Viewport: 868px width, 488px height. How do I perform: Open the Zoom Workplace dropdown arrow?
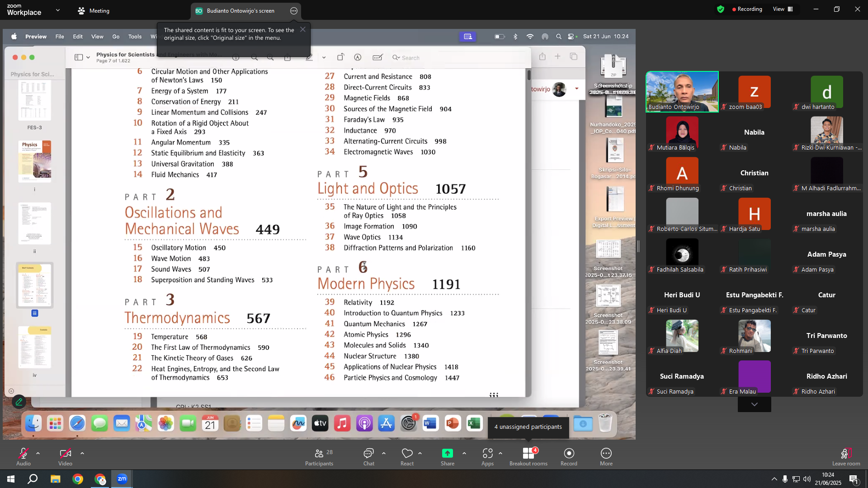coord(58,10)
